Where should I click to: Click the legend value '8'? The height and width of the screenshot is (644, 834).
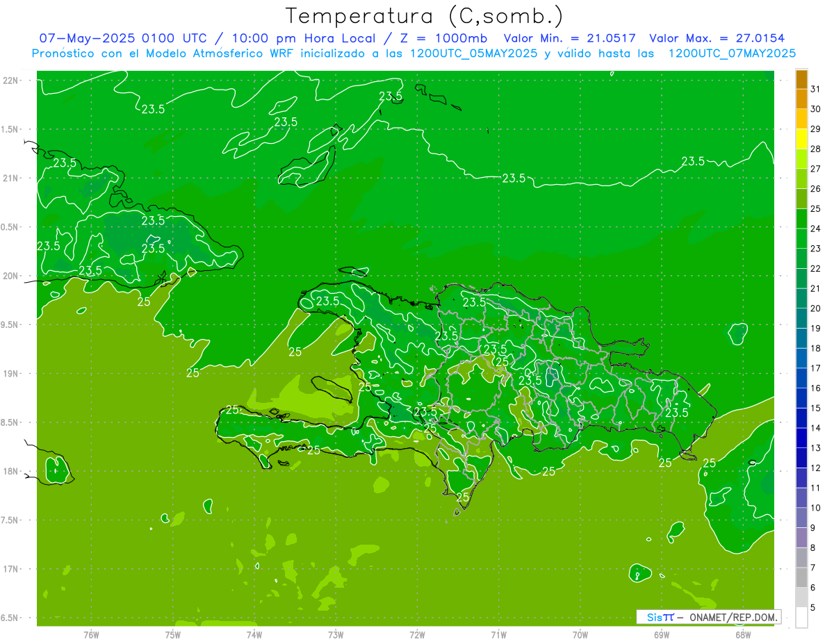[812, 547]
